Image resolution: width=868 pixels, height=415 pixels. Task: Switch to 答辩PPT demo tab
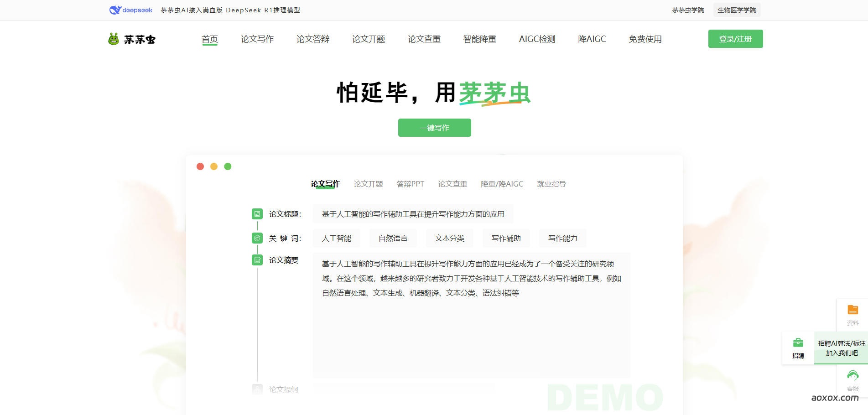pos(410,184)
